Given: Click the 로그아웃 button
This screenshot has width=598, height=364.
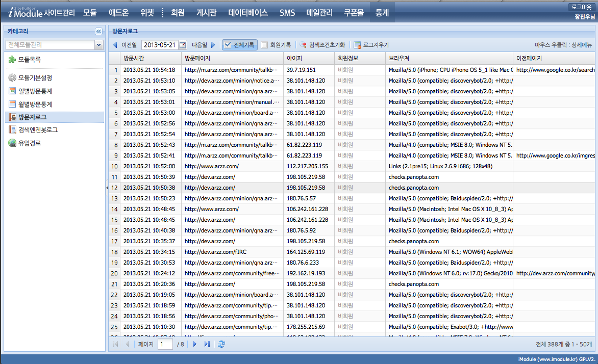Looking at the screenshot, I should [582, 7].
